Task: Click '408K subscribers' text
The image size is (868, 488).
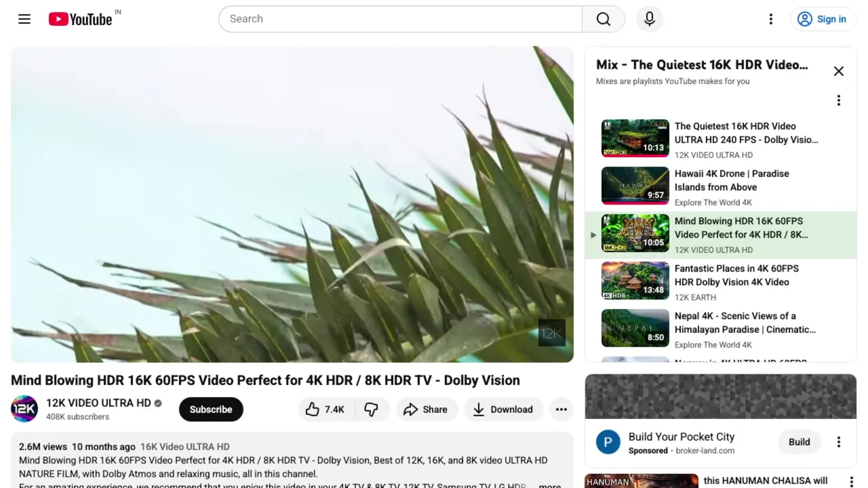Action: (x=77, y=417)
